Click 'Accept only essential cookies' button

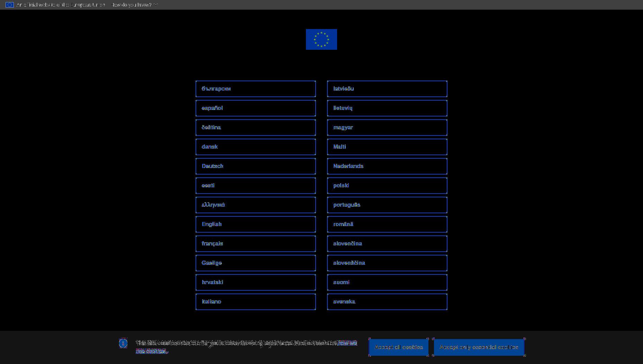point(479,347)
